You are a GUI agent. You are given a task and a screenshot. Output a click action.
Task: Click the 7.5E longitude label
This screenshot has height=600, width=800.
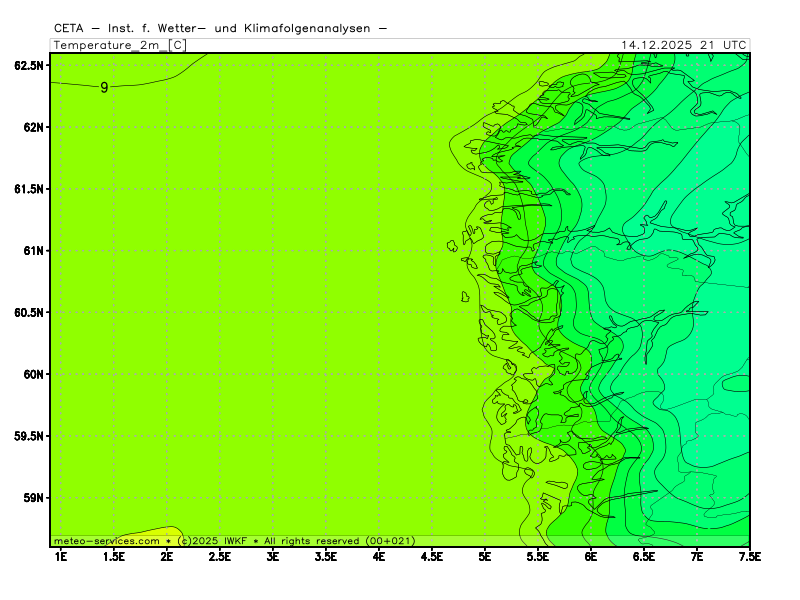(749, 556)
